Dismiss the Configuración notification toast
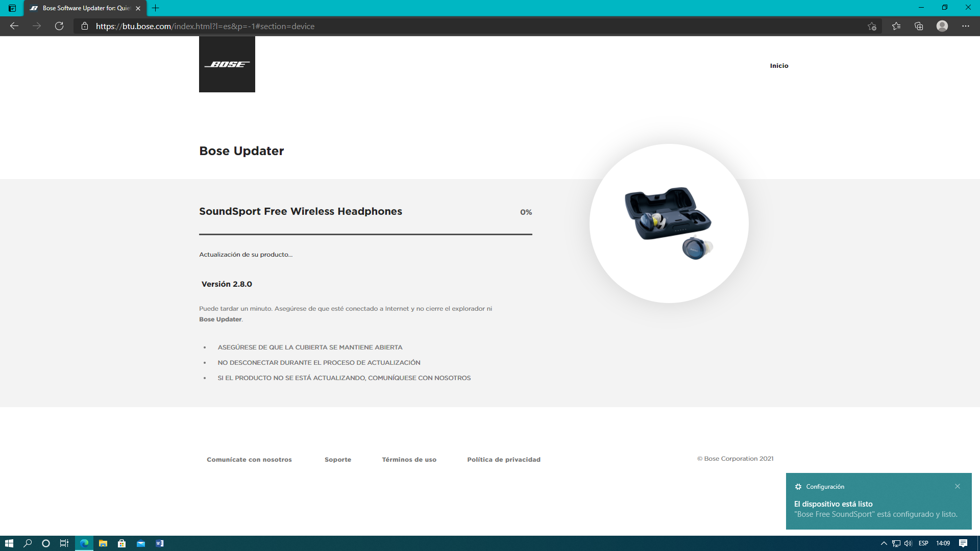The height and width of the screenshot is (551, 980). pyautogui.click(x=958, y=486)
